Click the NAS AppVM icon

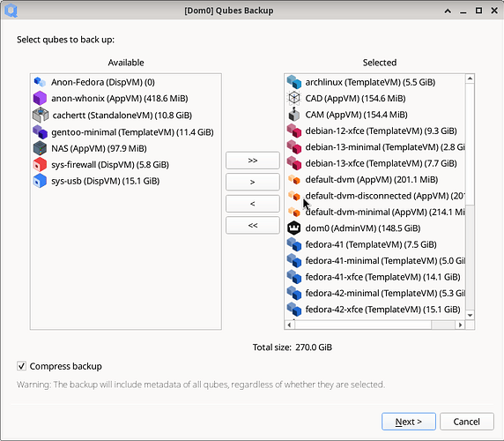pos(40,148)
